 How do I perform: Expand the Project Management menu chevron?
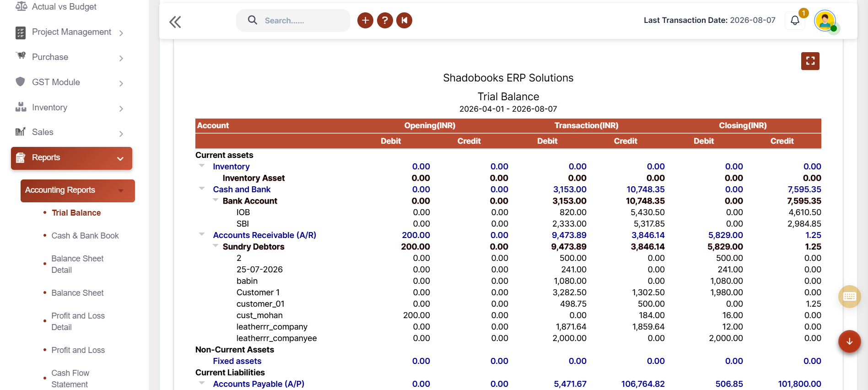pos(121,33)
